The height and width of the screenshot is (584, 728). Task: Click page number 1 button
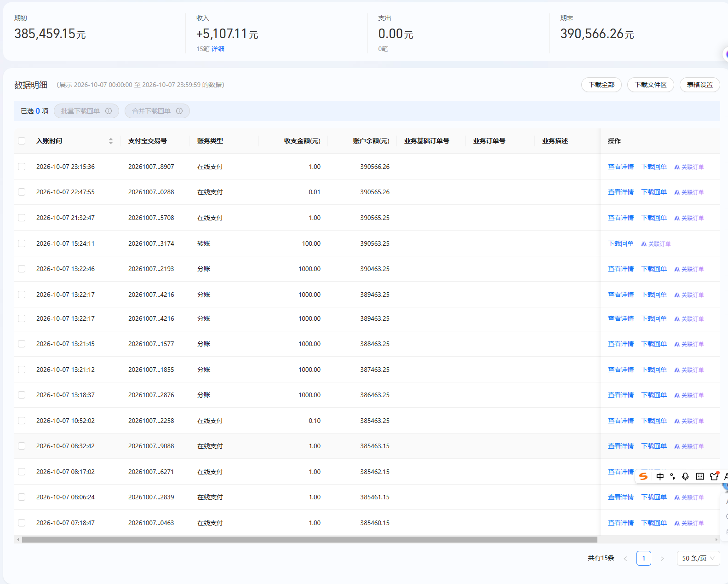click(644, 558)
